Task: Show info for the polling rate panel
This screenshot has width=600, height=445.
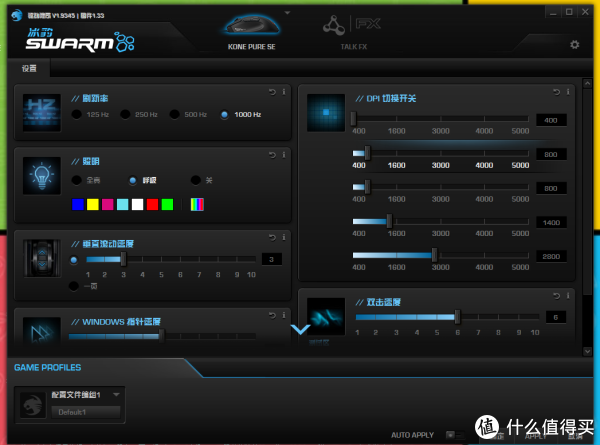Action: coord(284,92)
